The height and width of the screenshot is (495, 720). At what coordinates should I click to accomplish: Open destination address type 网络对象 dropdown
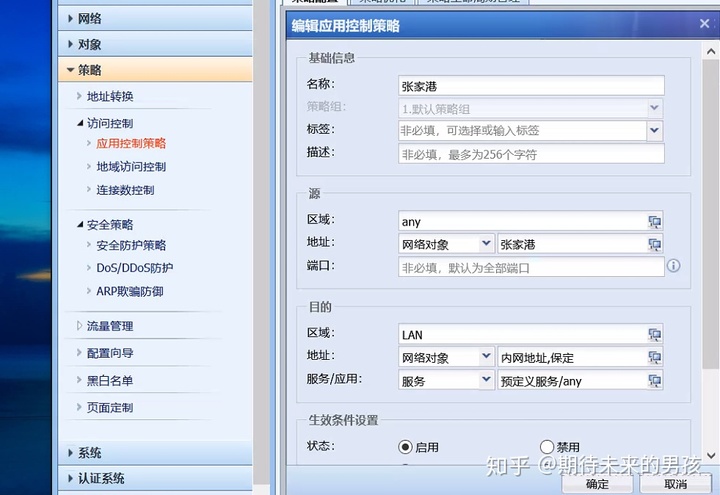[486, 357]
